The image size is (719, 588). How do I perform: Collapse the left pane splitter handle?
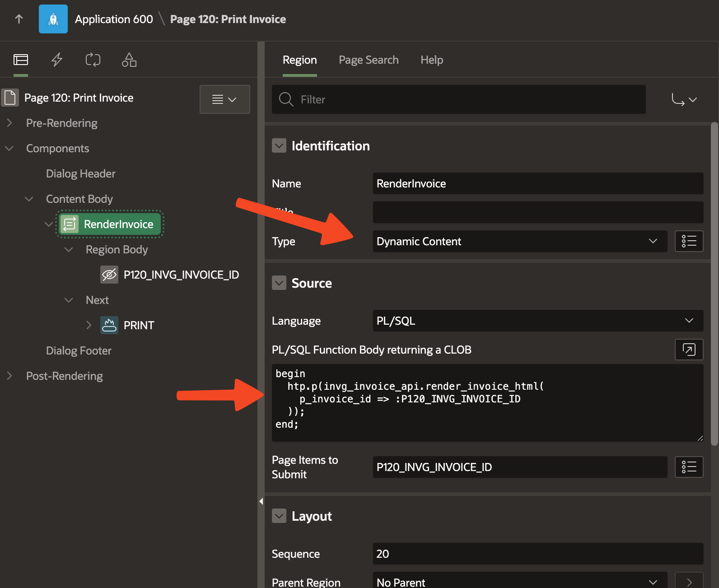click(x=261, y=501)
